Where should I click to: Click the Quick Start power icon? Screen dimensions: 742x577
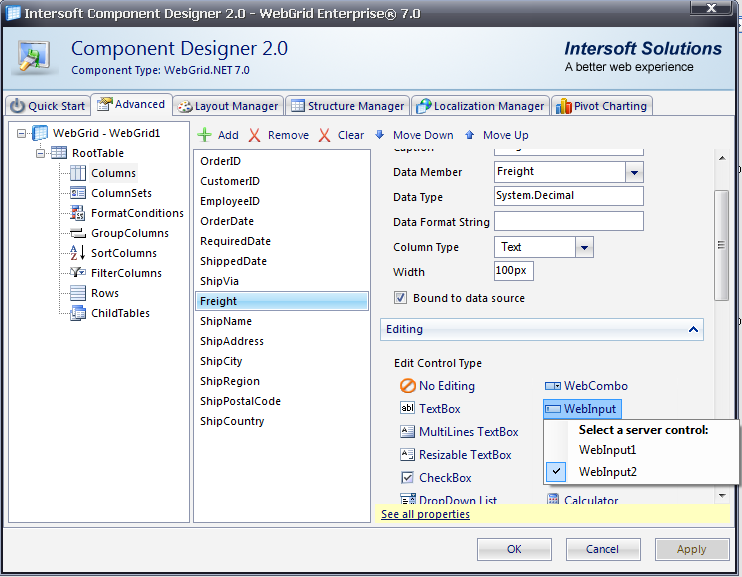(x=18, y=106)
